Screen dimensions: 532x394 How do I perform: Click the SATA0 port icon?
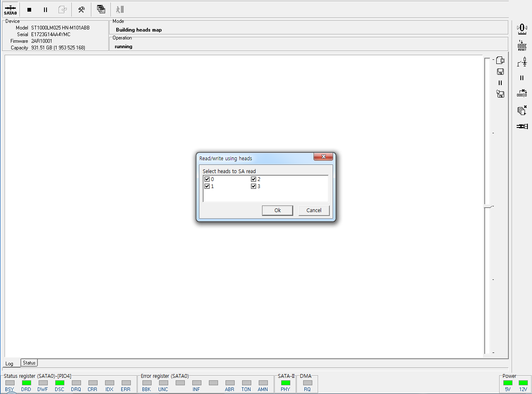(x=10, y=10)
